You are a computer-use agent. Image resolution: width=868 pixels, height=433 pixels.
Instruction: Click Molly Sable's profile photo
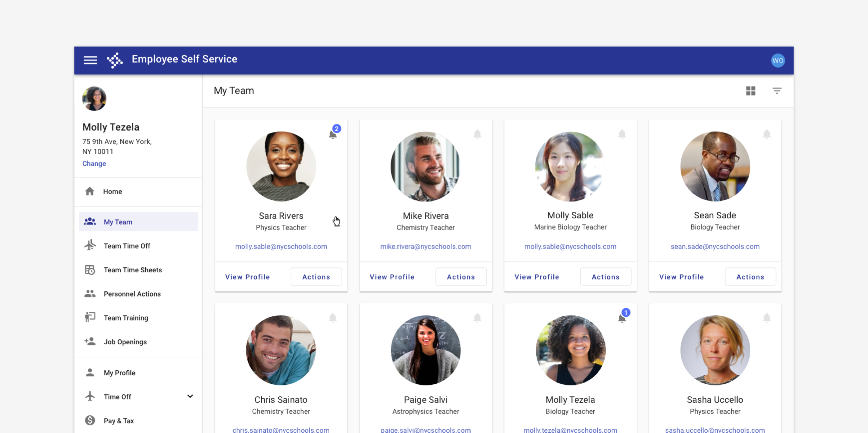pyautogui.click(x=570, y=167)
